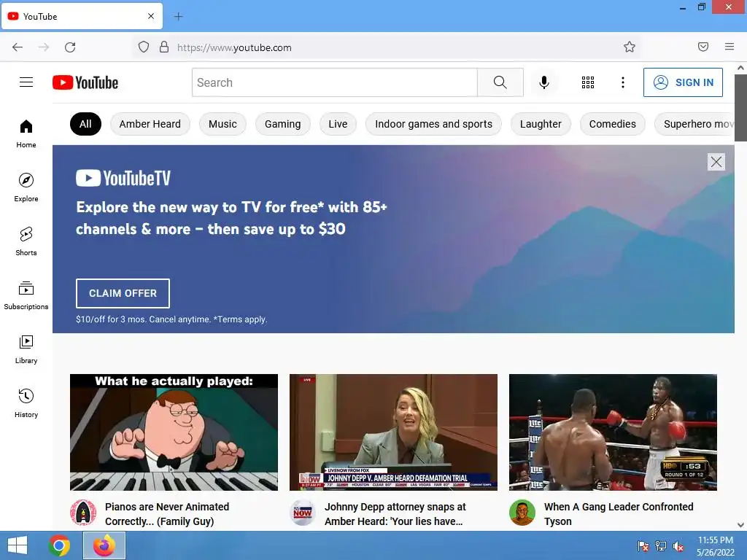Screen dimensions: 747x560
Task: Click the browser address bar URL
Action: (x=234, y=47)
